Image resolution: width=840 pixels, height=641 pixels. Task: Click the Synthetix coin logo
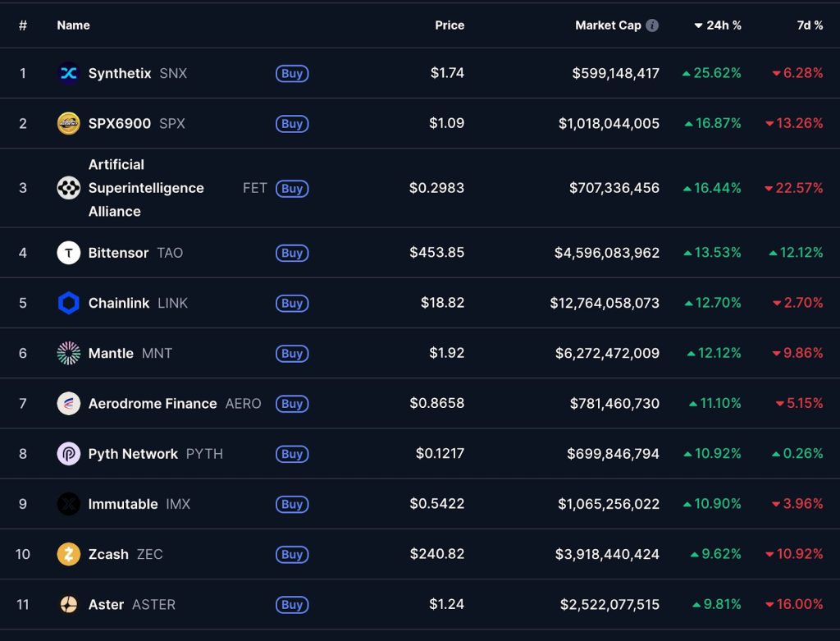pyautogui.click(x=68, y=73)
